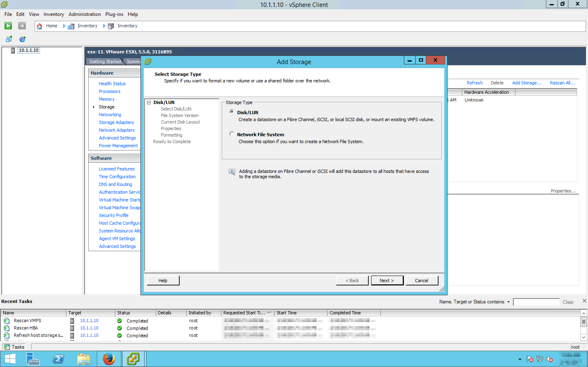Open Server Manager from the taskbar
Screen dimensions: 588x367
point(32,359)
